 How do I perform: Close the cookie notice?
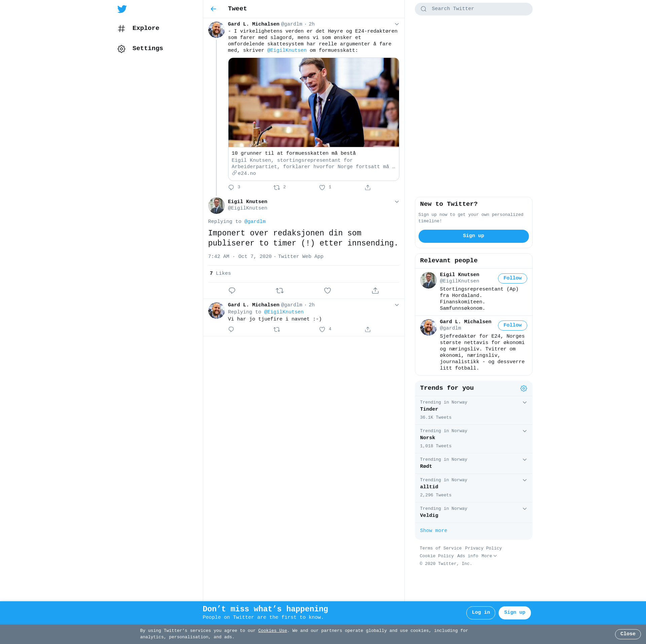tap(628, 634)
